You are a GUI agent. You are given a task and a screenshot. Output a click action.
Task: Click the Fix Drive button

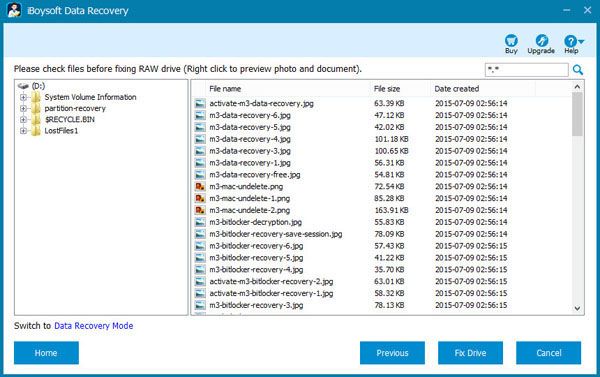click(470, 353)
